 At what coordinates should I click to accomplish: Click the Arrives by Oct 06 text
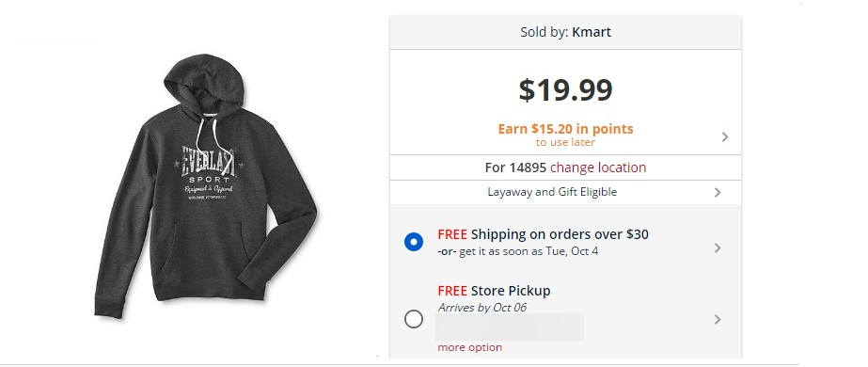coord(481,307)
